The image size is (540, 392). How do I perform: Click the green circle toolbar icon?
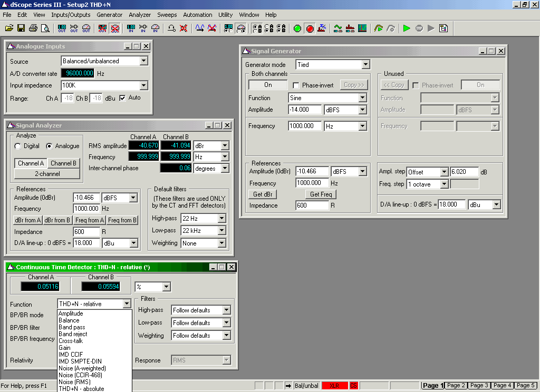point(297,28)
